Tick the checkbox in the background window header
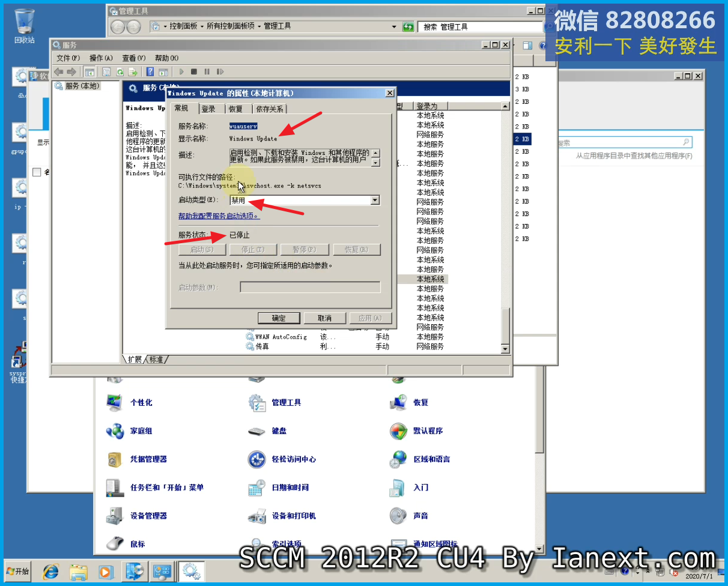 coord(37,172)
